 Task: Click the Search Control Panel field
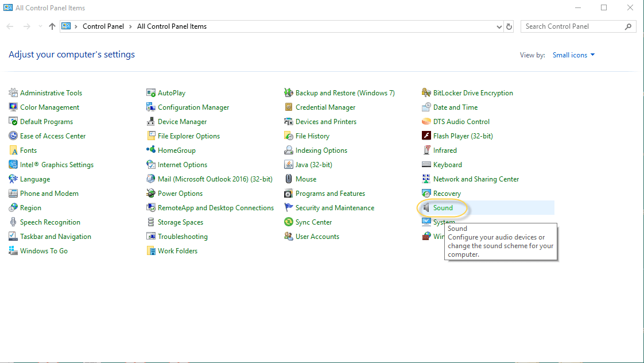(x=574, y=26)
